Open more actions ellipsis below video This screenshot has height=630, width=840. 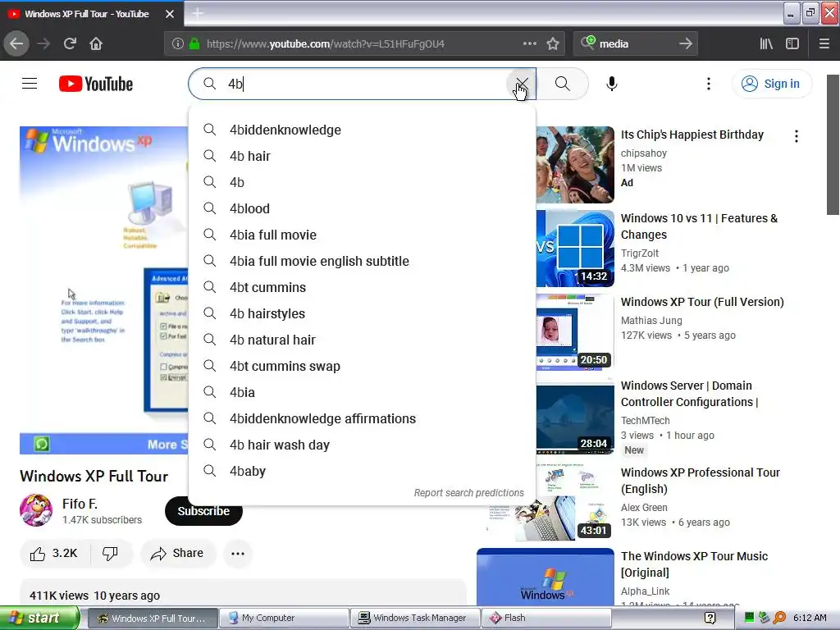tap(238, 554)
